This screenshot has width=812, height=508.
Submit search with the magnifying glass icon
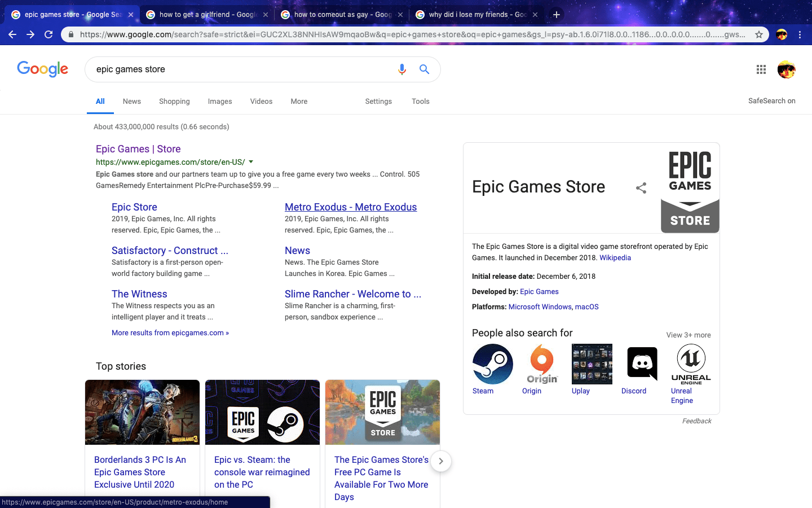coord(425,69)
